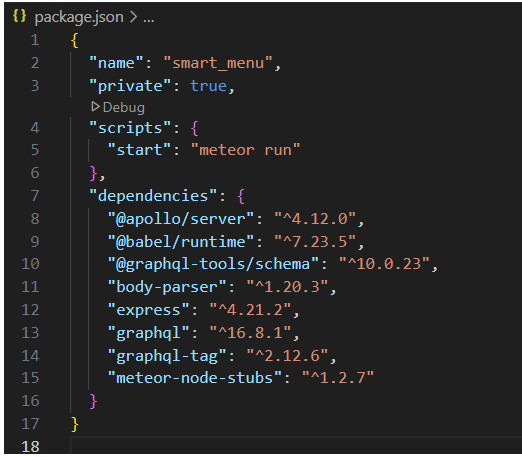
Task: Click the true value of "private"
Action: click(209, 86)
